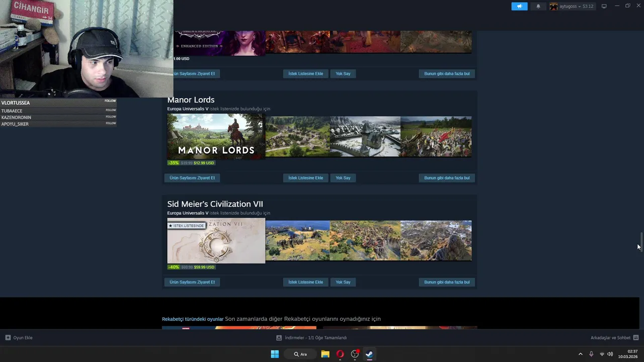This screenshot has width=644, height=362.
Task: Open the volume speaker tray icon
Action: pyautogui.click(x=610, y=354)
